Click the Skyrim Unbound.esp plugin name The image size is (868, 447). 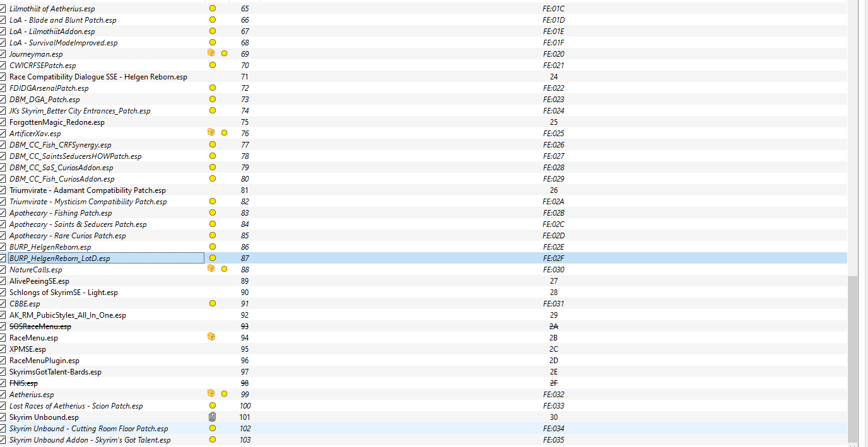point(44,417)
